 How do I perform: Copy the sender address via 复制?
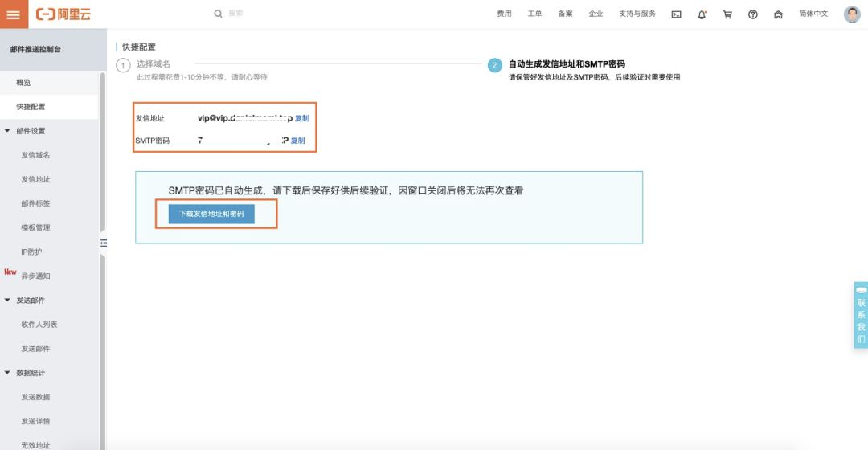tap(301, 118)
